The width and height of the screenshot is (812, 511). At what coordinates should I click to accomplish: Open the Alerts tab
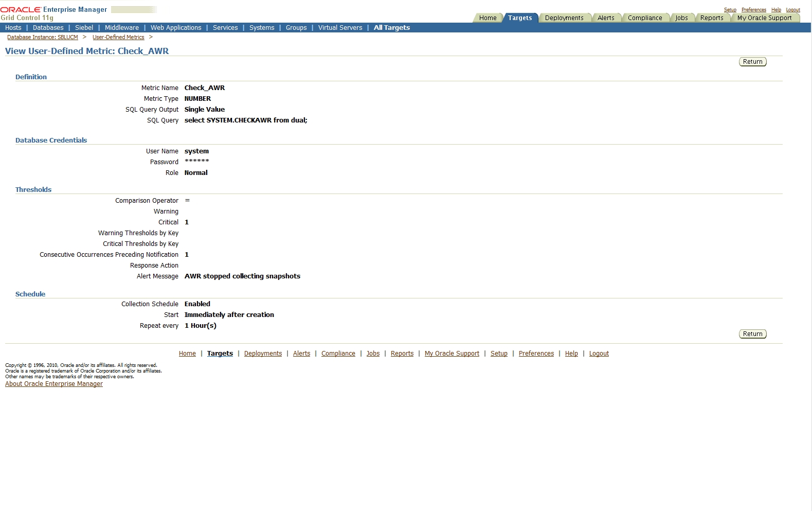click(x=606, y=18)
